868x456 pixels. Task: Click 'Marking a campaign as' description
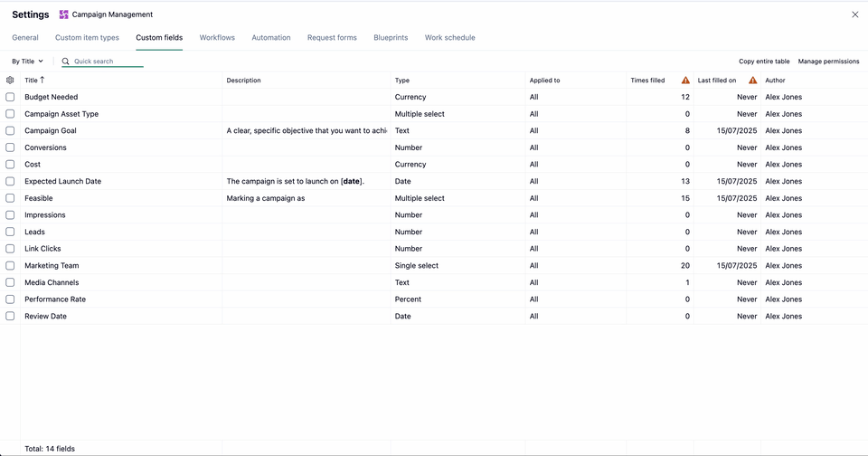pos(266,198)
